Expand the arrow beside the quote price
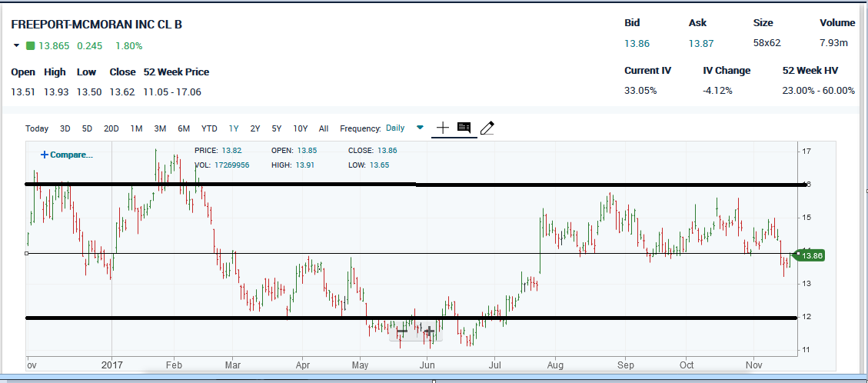 tap(16, 46)
